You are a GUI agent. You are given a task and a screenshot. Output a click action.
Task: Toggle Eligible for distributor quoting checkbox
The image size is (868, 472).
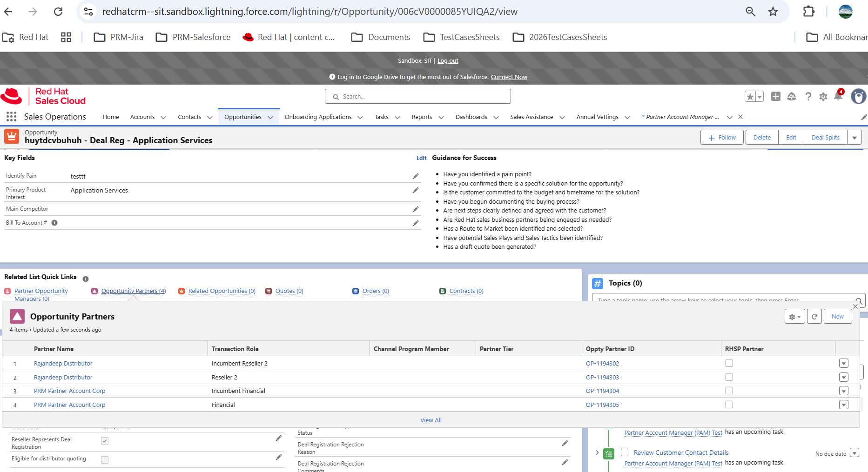click(x=105, y=459)
